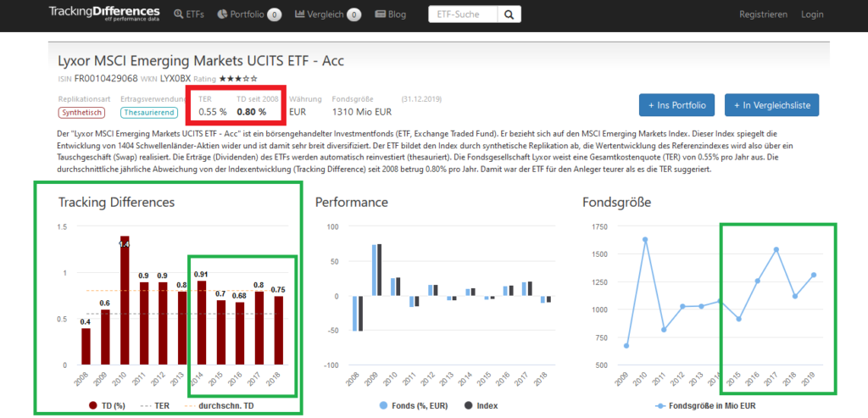Click the 2014 bar labeled 0.91
868x418 pixels.
point(202,323)
